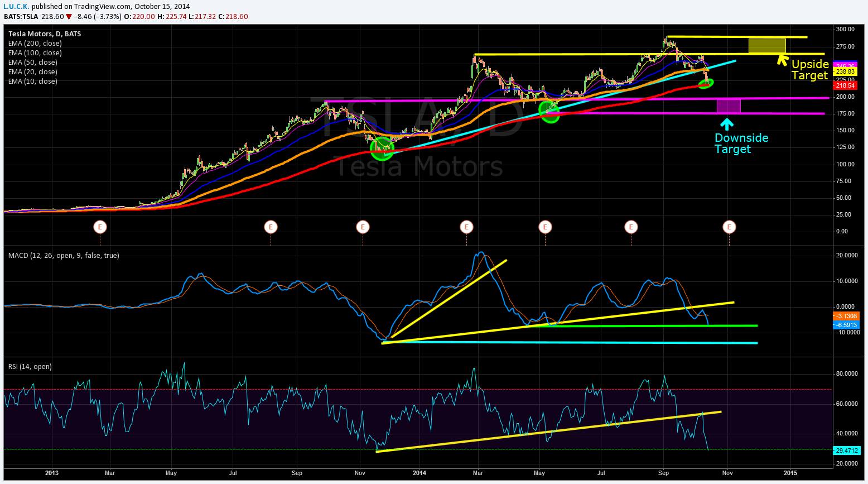Select the Tesla Motors, D, BATS legend title
This screenshot has width=868, height=484.
point(45,33)
